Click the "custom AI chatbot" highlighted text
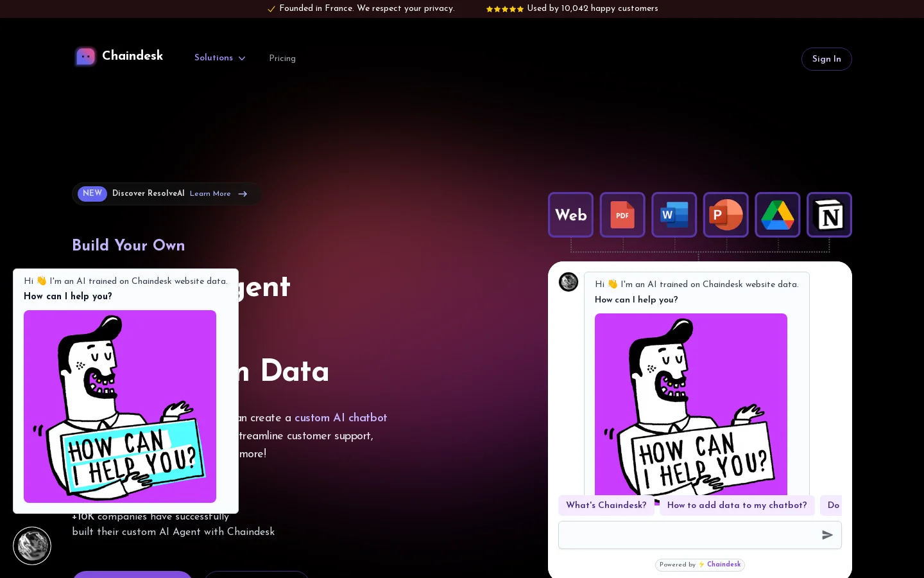The image size is (924, 578). click(341, 417)
